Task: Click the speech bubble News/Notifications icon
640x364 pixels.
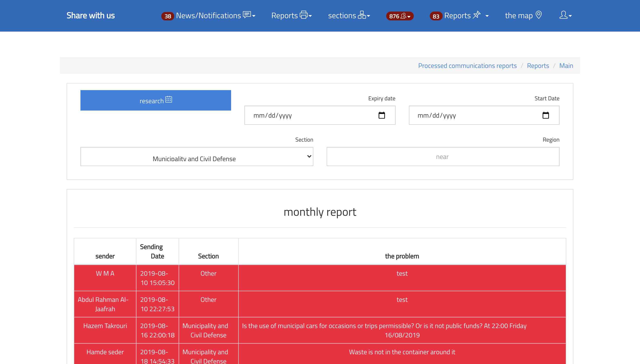Action: coord(246,15)
